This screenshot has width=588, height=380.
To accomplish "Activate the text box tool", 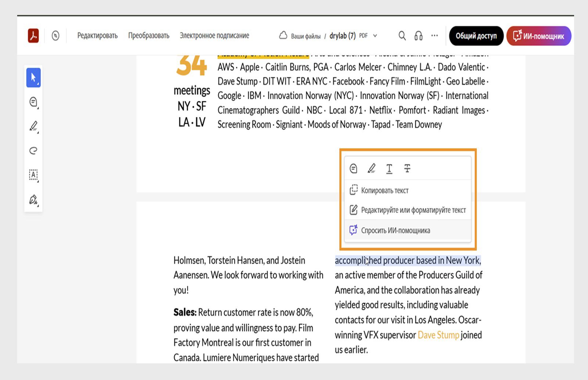I will (33, 175).
